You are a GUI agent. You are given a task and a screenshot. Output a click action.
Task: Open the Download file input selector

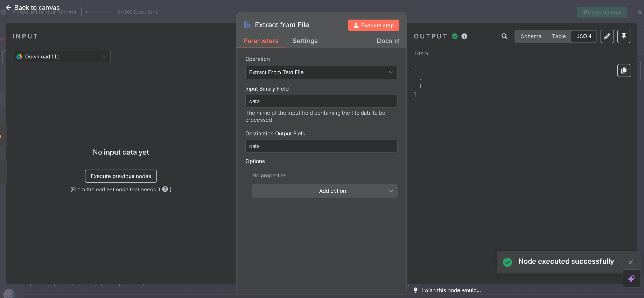pos(62,57)
